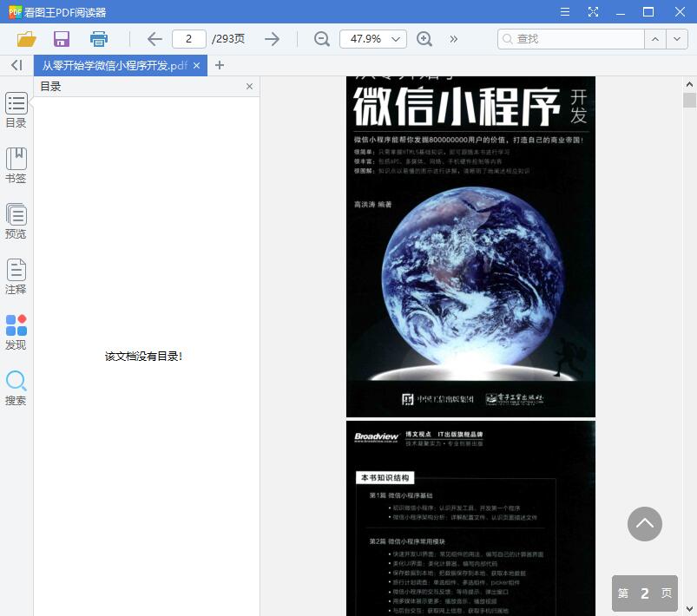
Task: Click the scrollbar down arrow
Action: pyautogui.click(x=689, y=609)
